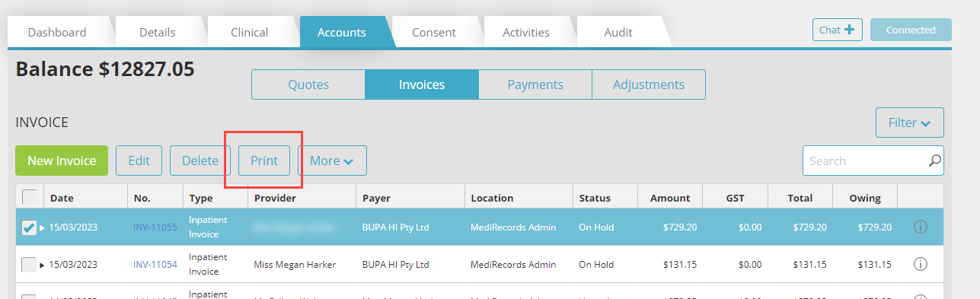Click the Edit button
This screenshot has width=980, height=299.
click(139, 161)
